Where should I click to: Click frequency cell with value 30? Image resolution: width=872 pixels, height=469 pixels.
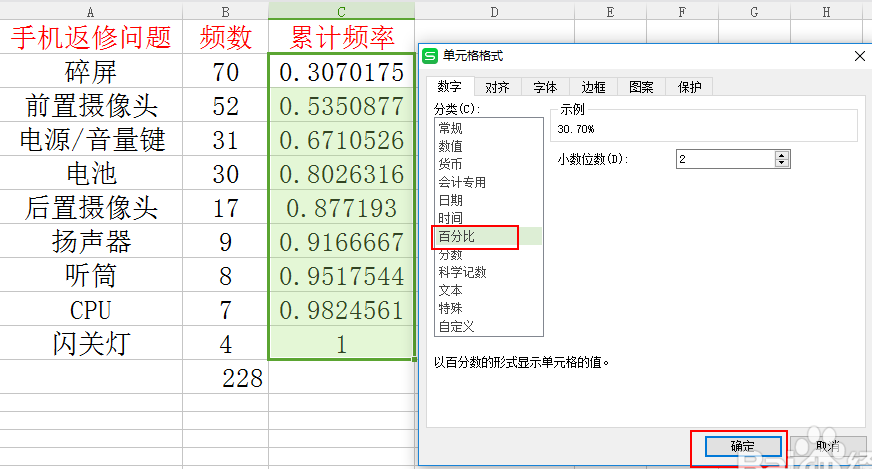[225, 174]
